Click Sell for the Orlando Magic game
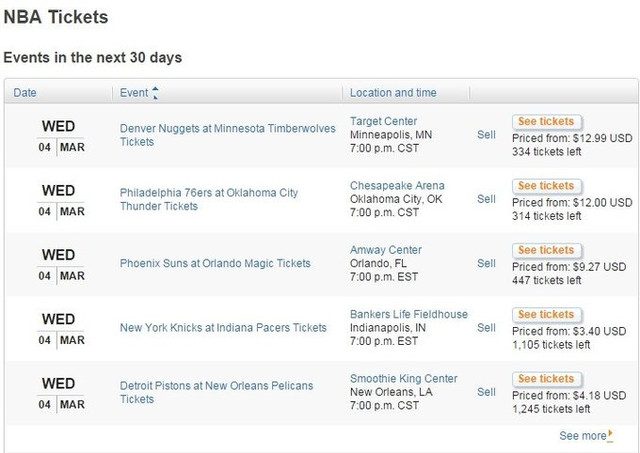The image size is (640, 453). coord(486,263)
